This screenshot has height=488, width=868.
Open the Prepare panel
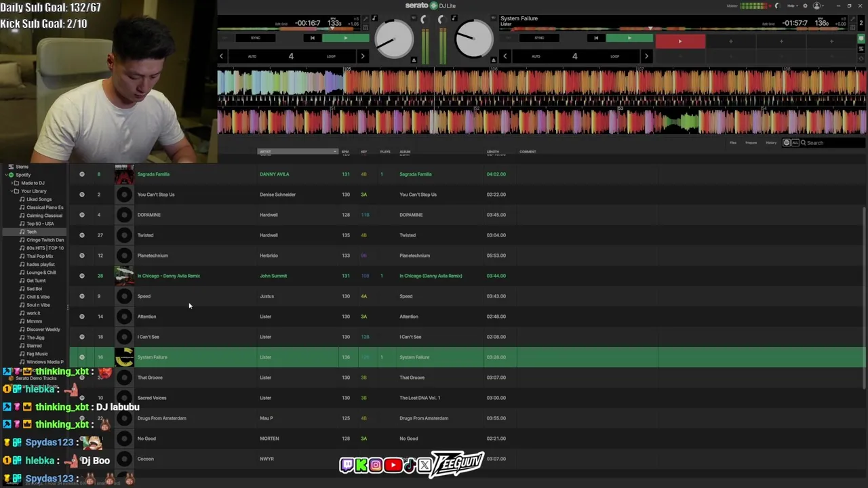click(x=751, y=143)
